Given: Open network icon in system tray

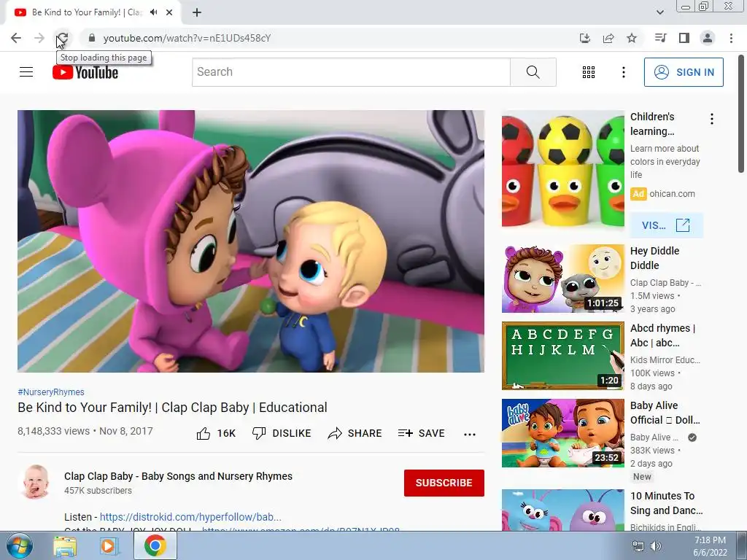Looking at the screenshot, I should [x=638, y=546].
